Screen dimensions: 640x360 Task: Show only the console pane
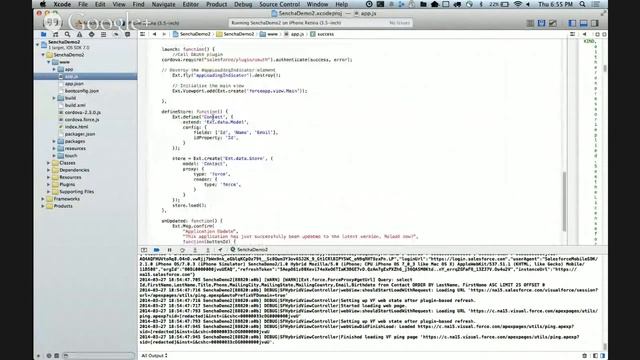[x=602, y=356]
